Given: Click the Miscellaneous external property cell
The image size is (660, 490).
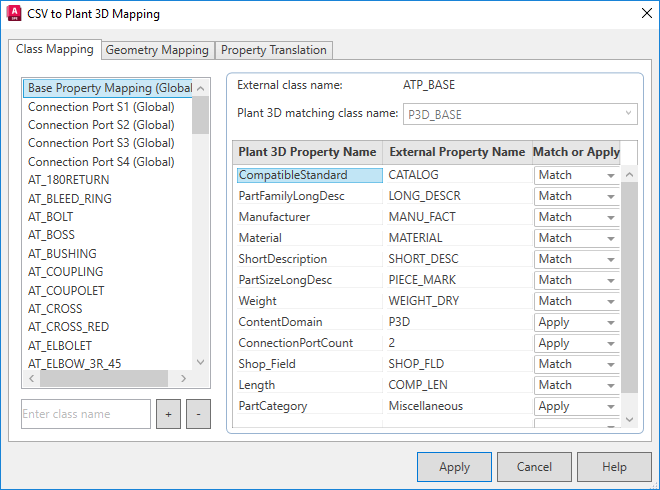Looking at the screenshot, I should click(459, 406).
